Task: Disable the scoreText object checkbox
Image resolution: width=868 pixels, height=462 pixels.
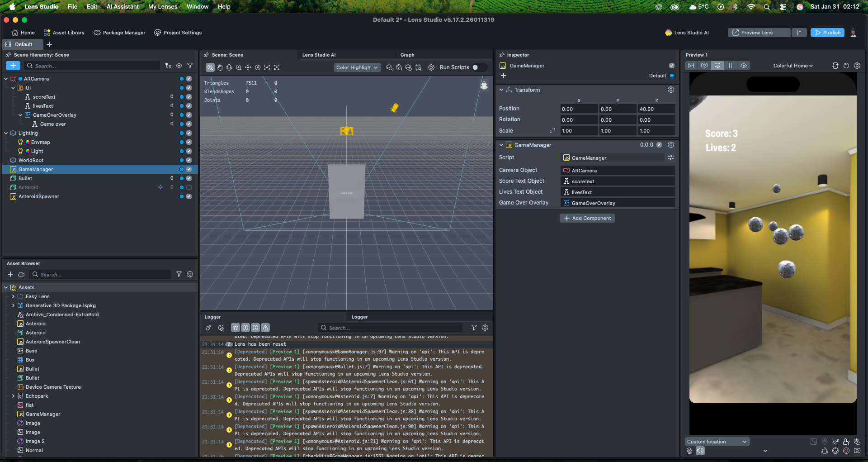Action: point(189,97)
